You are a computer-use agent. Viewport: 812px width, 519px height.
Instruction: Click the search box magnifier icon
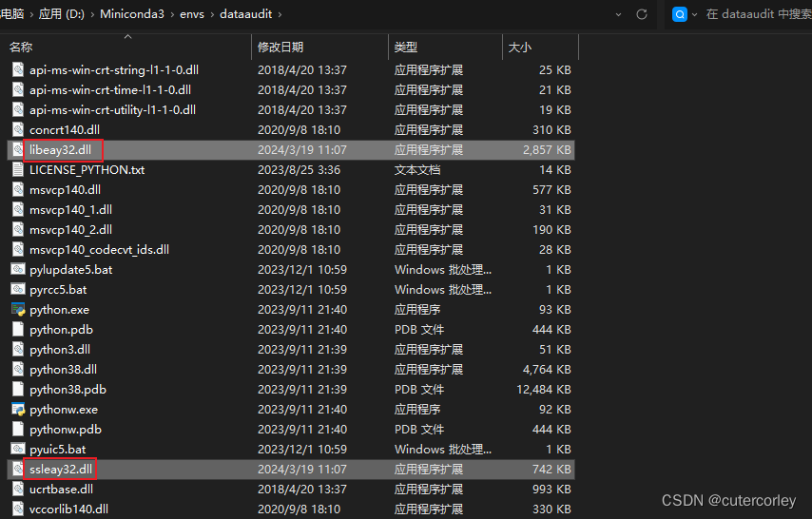pos(680,14)
